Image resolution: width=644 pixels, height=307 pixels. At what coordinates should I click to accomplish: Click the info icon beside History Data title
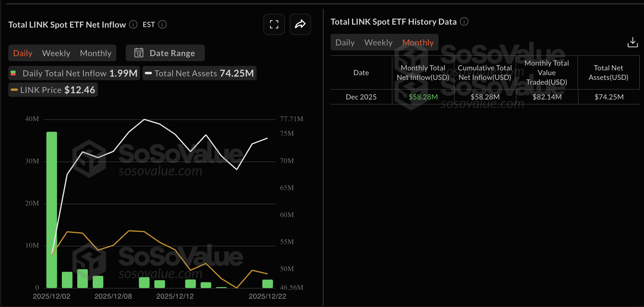[464, 22]
